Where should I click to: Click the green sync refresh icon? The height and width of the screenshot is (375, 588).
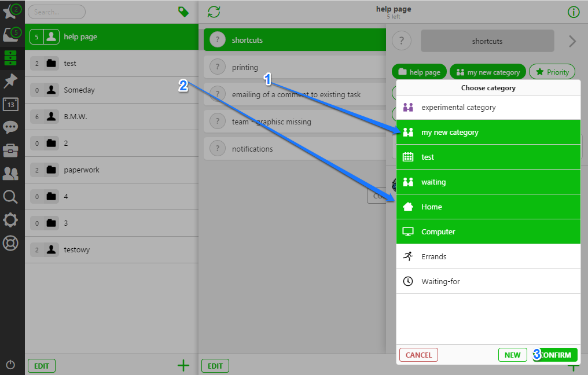214,12
